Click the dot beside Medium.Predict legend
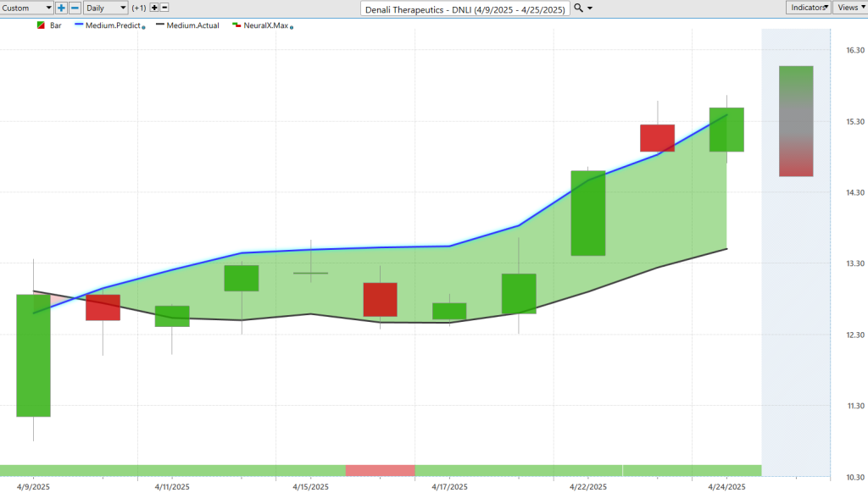Image resolution: width=868 pixels, height=493 pixels. tap(143, 27)
